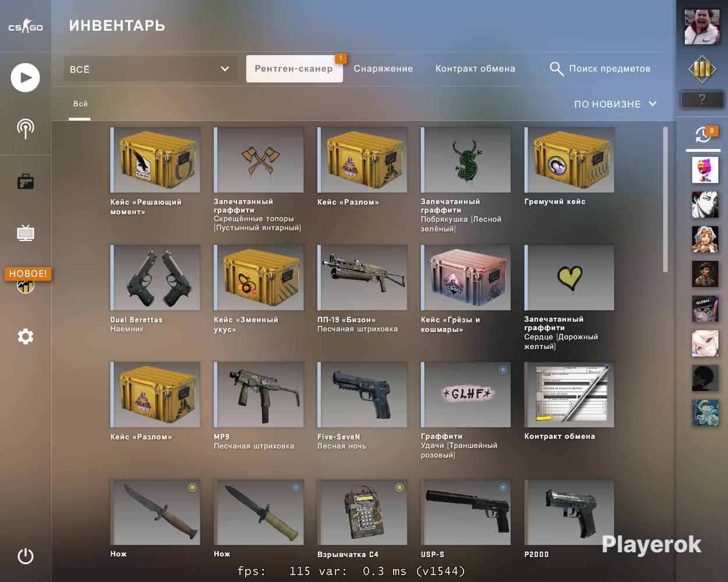Open the teal-toned friend avatar at list bottom
The height and width of the screenshot is (582, 728).
[705, 412]
